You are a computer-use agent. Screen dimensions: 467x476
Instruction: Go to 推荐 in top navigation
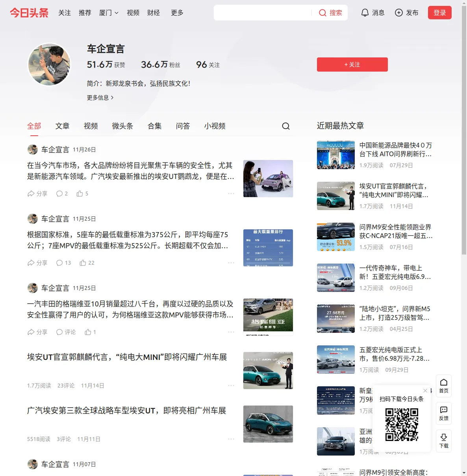click(x=85, y=13)
